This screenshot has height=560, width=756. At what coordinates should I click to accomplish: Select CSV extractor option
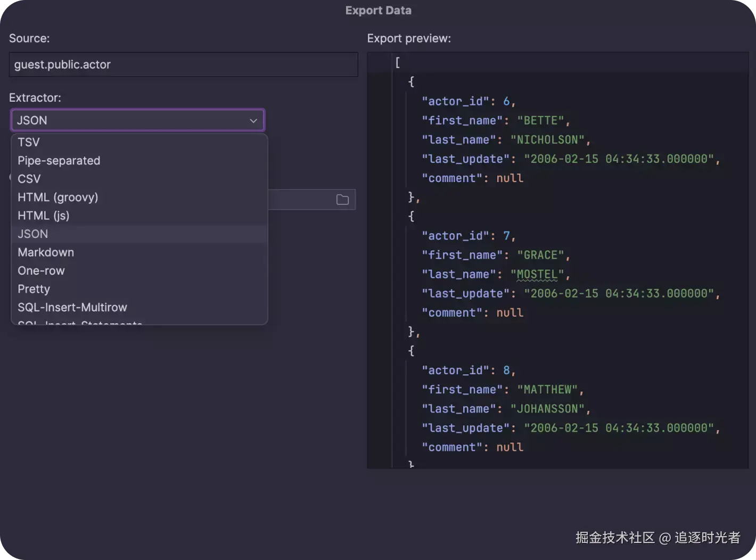click(29, 179)
